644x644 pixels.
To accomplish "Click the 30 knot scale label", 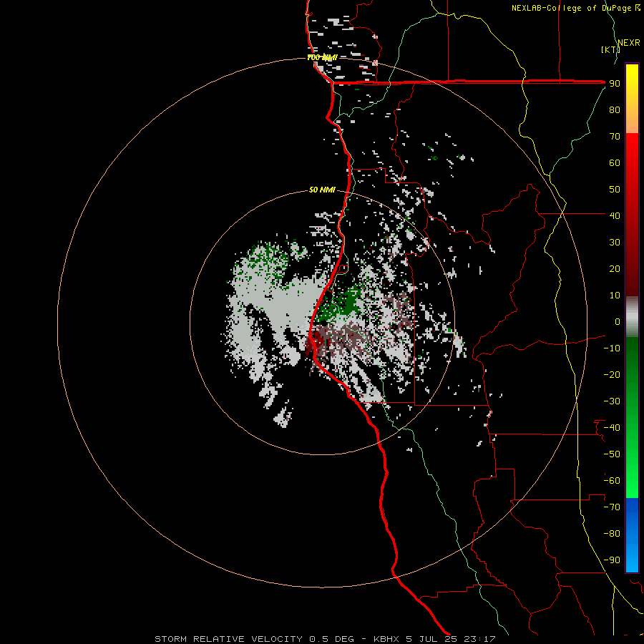I will pos(615,243).
